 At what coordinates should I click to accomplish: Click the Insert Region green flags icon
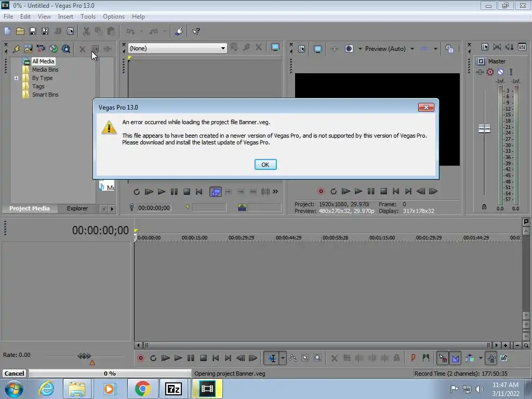pyautogui.click(x=426, y=358)
